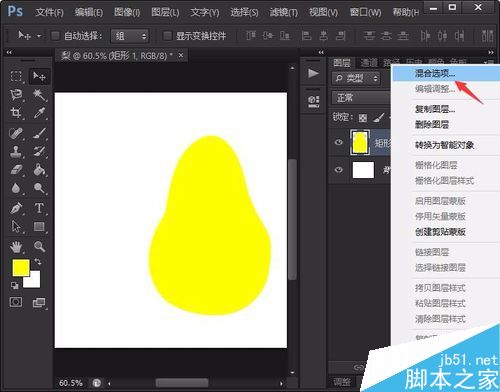Enable the 显示变换控件 checkbox

tap(167, 36)
